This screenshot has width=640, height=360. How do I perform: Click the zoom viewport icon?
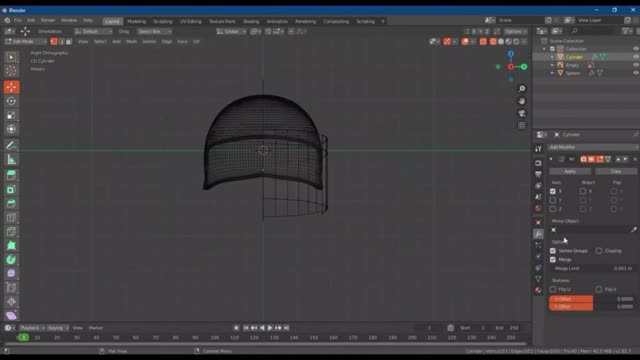click(522, 89)
